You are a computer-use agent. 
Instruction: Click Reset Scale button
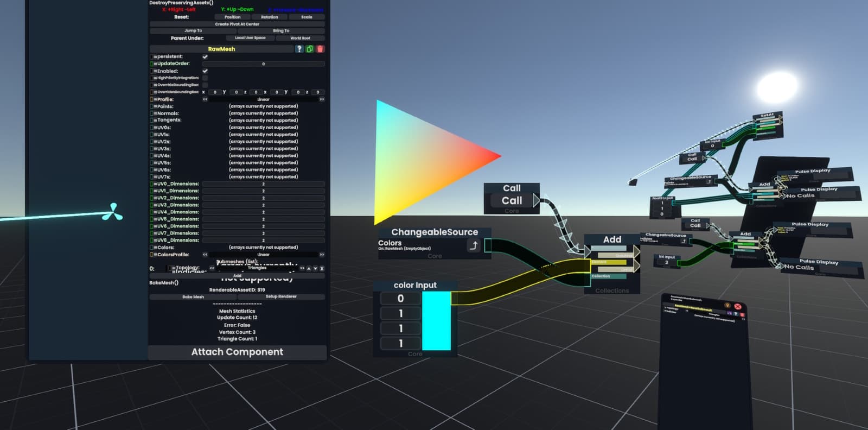pyautogui.click(x=307, y=17)
